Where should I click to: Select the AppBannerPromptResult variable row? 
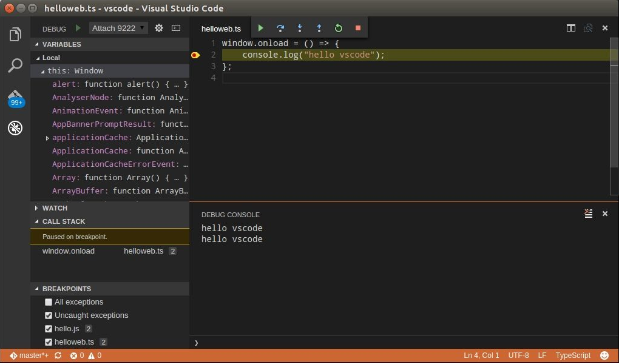tap(110, 124)
